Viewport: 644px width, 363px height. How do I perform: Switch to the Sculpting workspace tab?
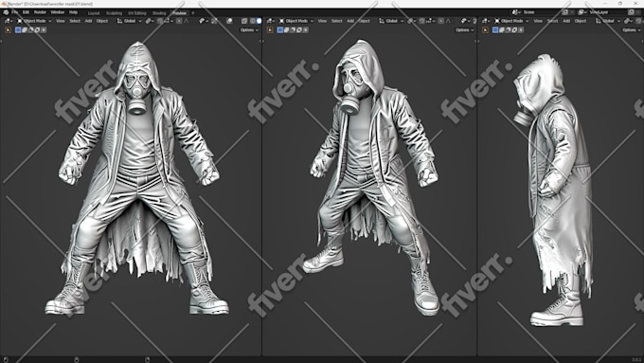tap(114, 13)
